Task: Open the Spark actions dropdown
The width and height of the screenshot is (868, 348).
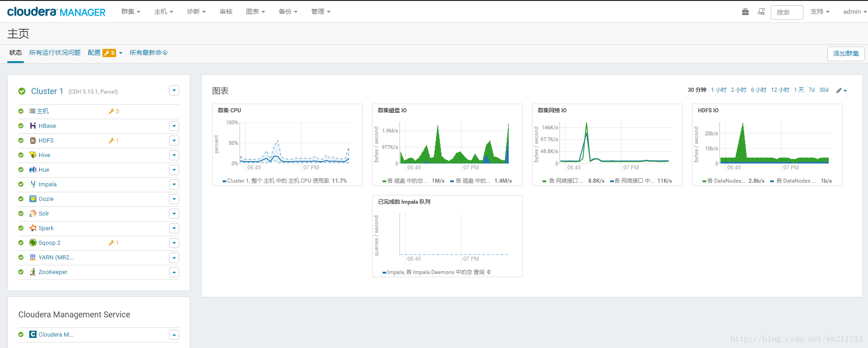Action: click(x=174, y=228)
